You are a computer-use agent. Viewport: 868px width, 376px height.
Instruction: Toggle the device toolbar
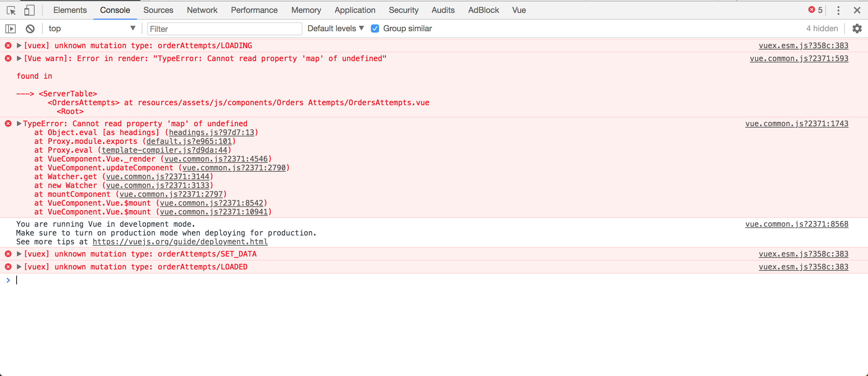29,10
